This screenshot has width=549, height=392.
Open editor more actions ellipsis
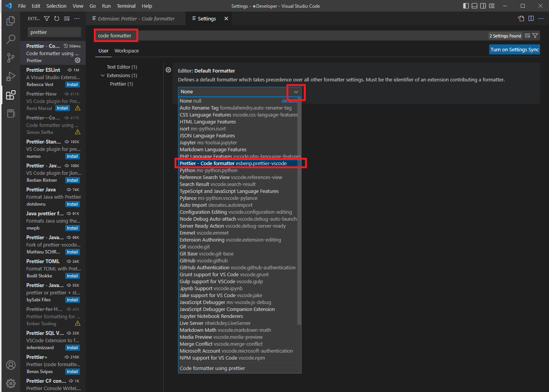point(541,19)
